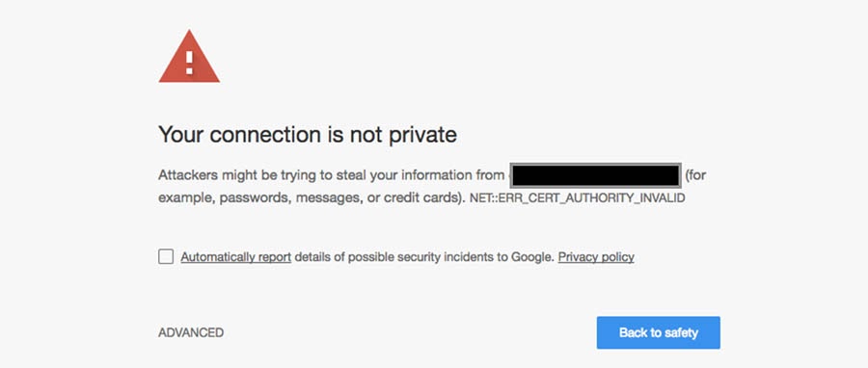Click the (for text after redacted domain
Viewport: 868px width, 368px height.
[695, 175]
